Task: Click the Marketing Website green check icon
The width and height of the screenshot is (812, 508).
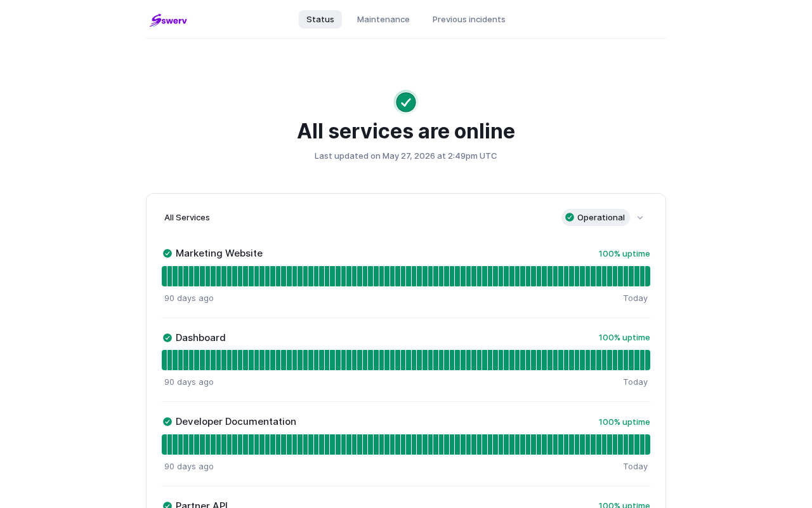Action: pyautogui.click(x=167, y=253)
